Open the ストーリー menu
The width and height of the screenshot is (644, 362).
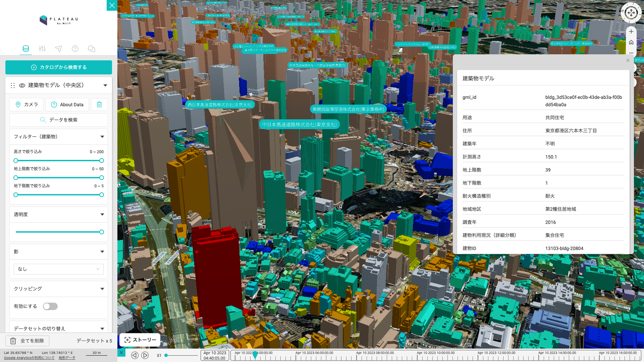coord(140,340)
